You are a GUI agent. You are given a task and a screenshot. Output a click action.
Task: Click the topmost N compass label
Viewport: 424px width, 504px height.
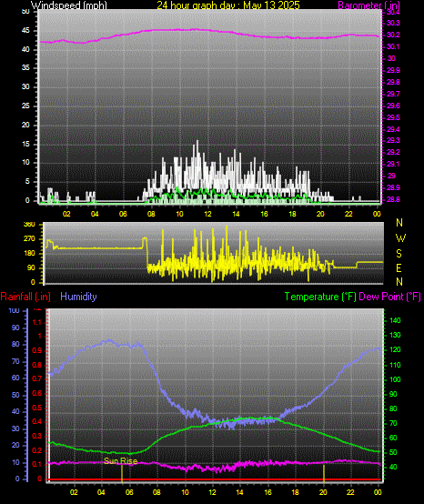click(x=399, y=222)
